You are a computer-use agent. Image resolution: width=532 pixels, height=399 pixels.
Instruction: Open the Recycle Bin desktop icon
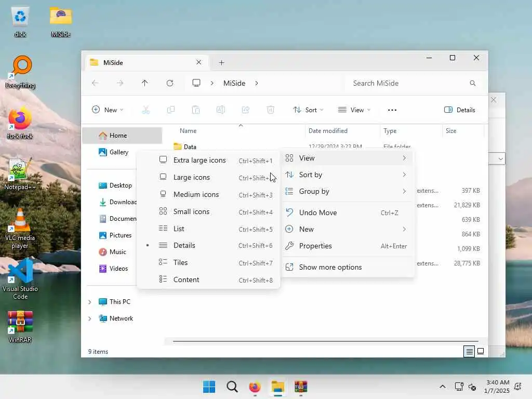[x=20, y=22]
